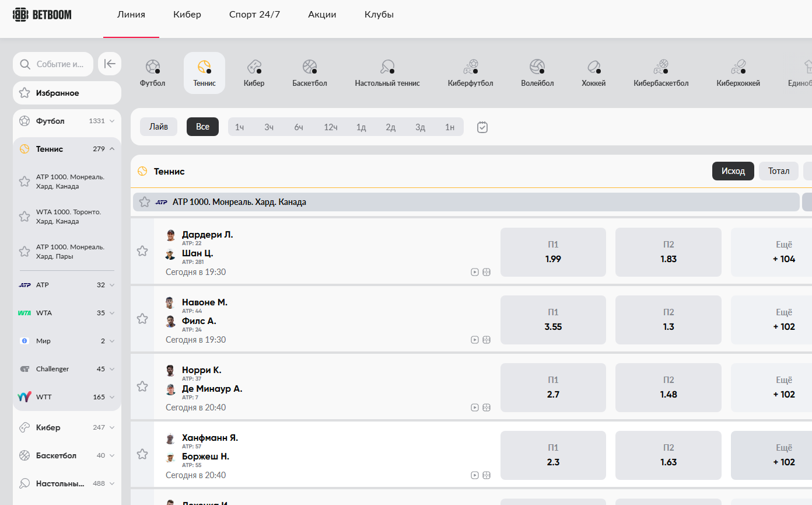Expand the Мир sidebar category

(x=67, y=341)
